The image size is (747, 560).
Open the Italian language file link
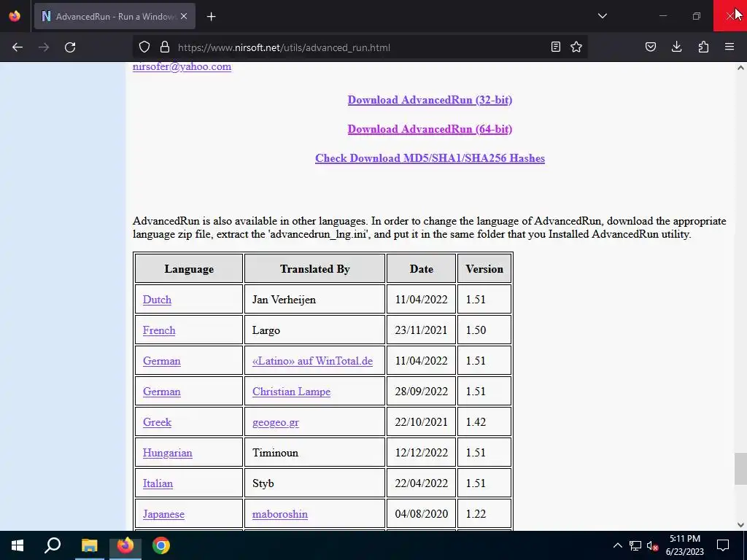pyautogui.click(x=158, y=483)
